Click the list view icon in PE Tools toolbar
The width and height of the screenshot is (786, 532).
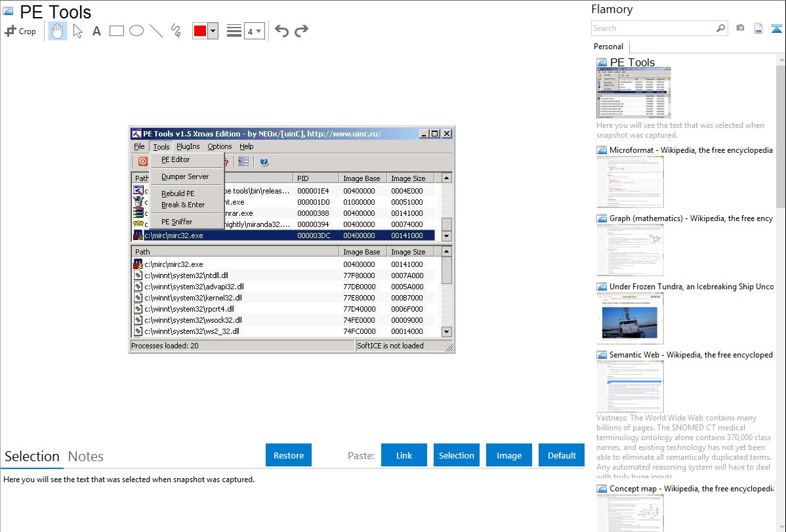[x=243, y=161]
